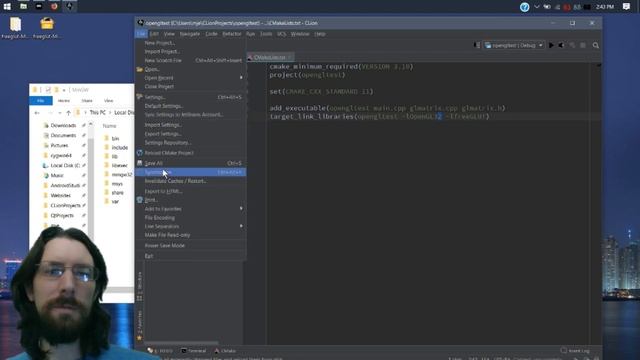640x360 pixels.
Task: Open the CMake tool window at bottom
Action: tap(225, 351)
